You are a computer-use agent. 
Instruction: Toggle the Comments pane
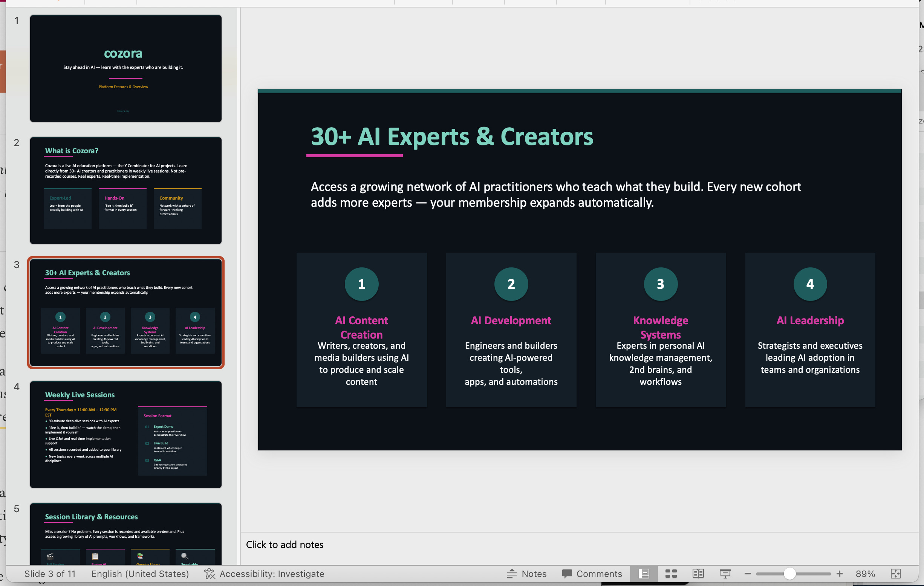point(592,574)
